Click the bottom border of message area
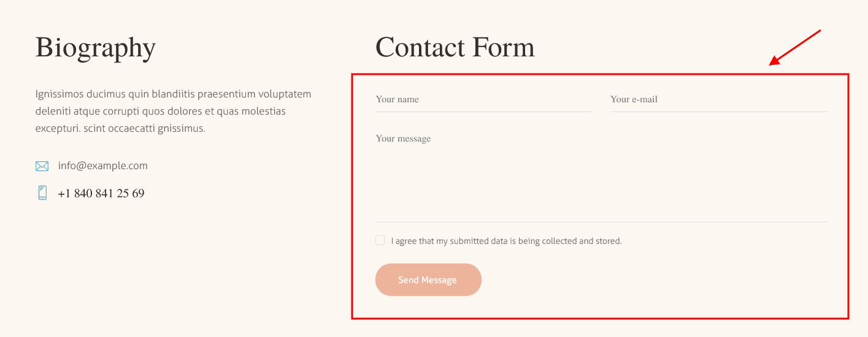Viewport: 868px width, 337px height. 601,221
